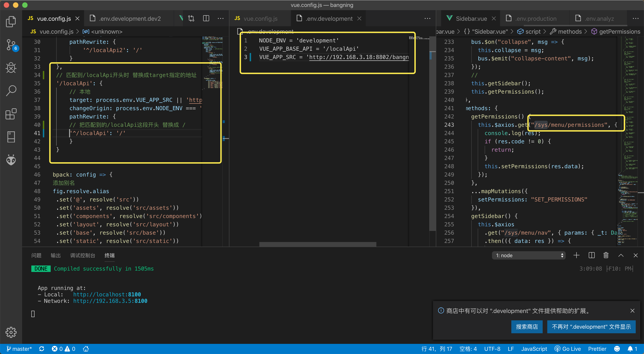Open the http://localhost:8100 link in terminal
Image resolution: width=644 pixels, height=354 pixels.
point(107,294)
